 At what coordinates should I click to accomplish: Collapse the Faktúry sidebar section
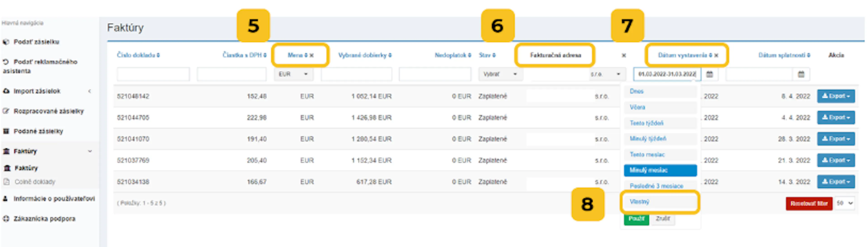[90, 151]
